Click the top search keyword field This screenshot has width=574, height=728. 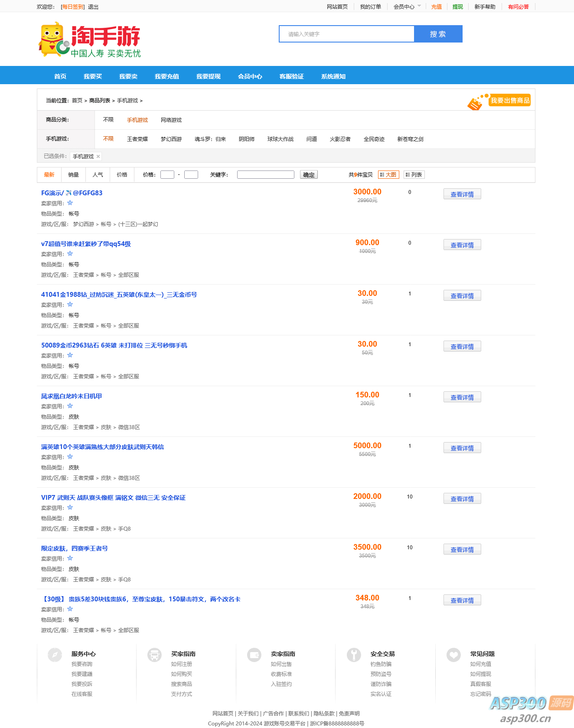(347, 34)
